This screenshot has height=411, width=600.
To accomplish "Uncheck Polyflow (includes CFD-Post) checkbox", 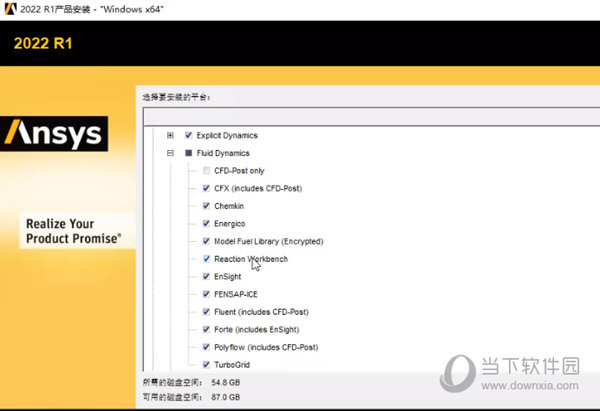I will (x=206, y=347).
